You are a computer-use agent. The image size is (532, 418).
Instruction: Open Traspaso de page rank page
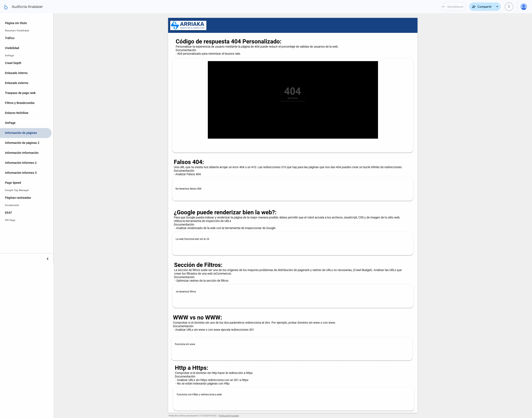20,93
